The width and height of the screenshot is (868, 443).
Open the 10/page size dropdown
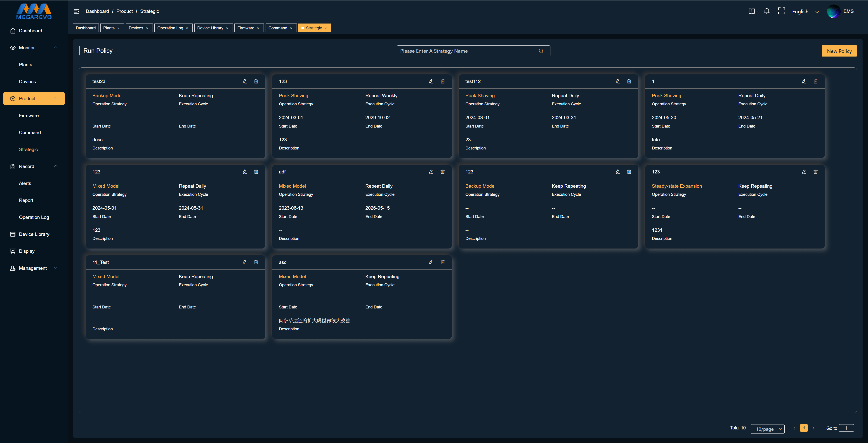click(x=768, y=429)
